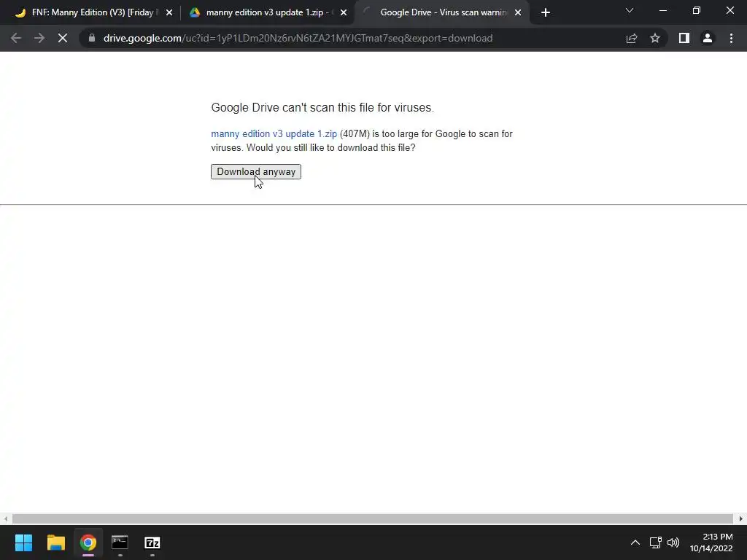Screen dimensions: 747x560
Task: Click the scroll right arrow
Action: (741, 518)
